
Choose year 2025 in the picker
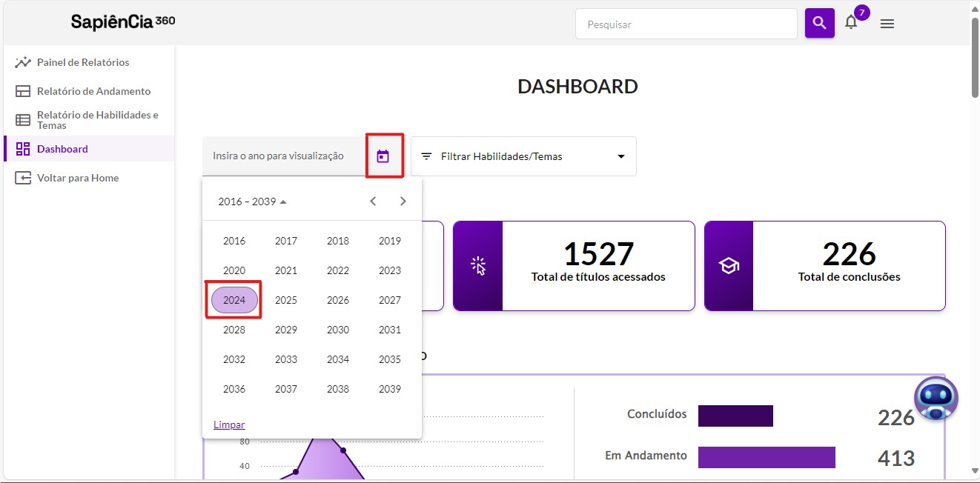[x=286, y=300]
